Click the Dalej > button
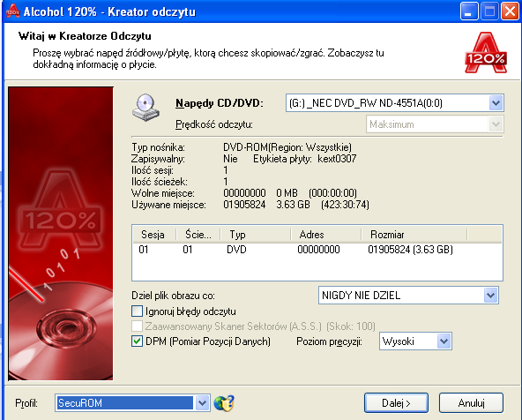The width and height of the screenshot is (522, 420). click(x=396, y=403)
